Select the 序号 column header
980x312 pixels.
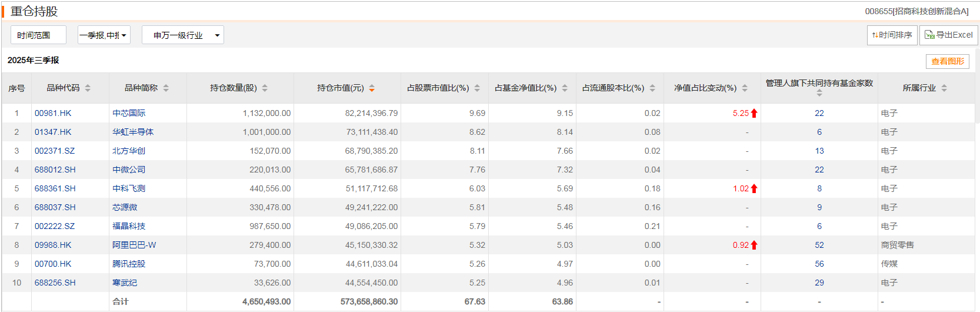[x=16, y=88]
